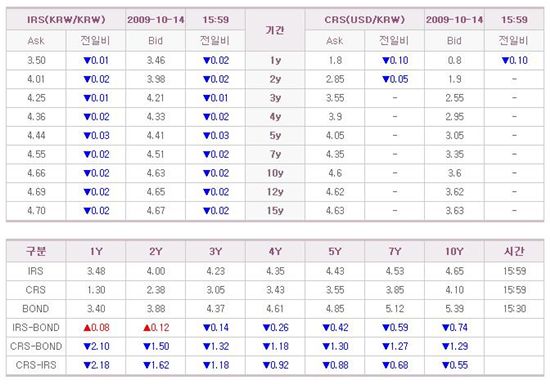This screenshot has width=550, height=384.
Task: Select the CRS 15y Bid value 3.63
Action: point(455,210)
